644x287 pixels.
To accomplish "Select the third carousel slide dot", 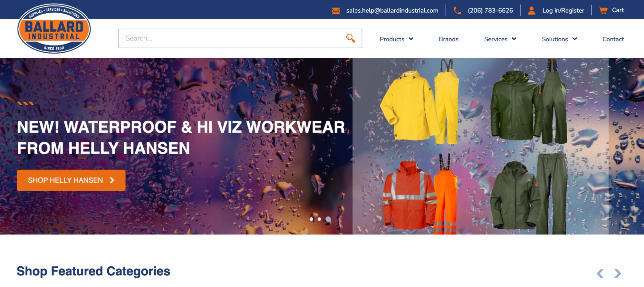I will click(x=328, y=219).
